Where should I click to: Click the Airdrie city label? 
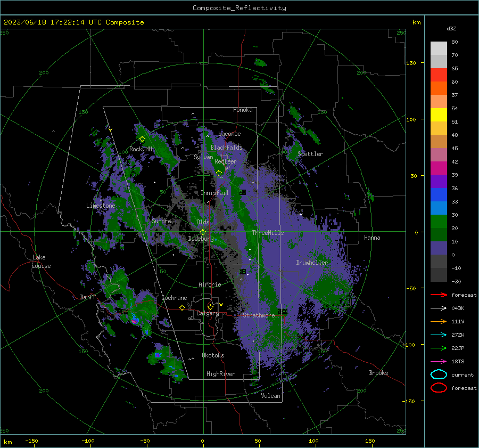click(x=210, y=284)
